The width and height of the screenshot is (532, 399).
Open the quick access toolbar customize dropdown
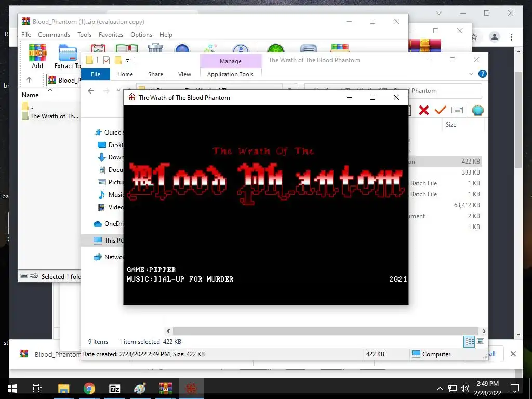point(128,61)
